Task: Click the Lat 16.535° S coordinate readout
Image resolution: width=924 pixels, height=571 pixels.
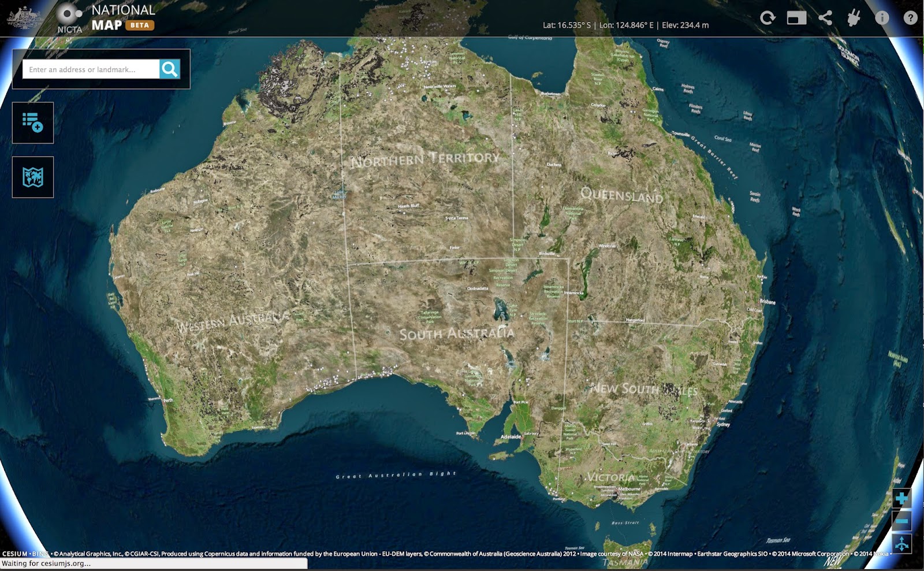Action: [567, 25]
